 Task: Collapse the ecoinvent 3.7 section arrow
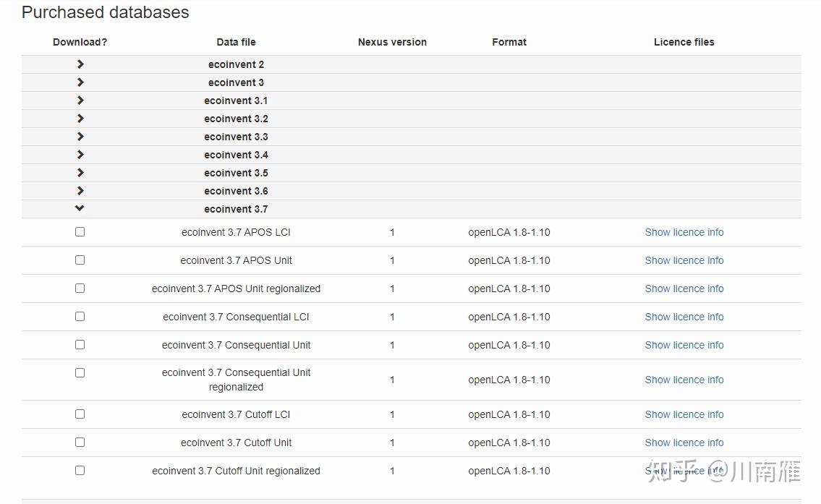coord(80,209)
